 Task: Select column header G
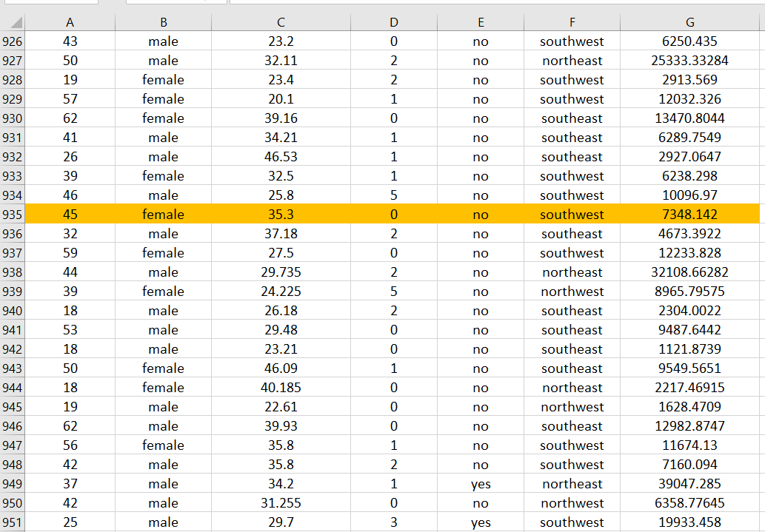click(x=689, y=21)
